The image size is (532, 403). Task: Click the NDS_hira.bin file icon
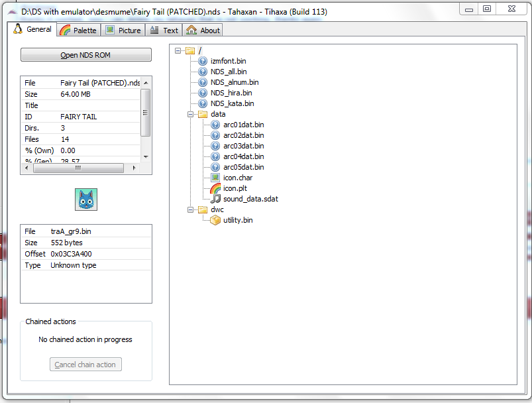[203, 93]
